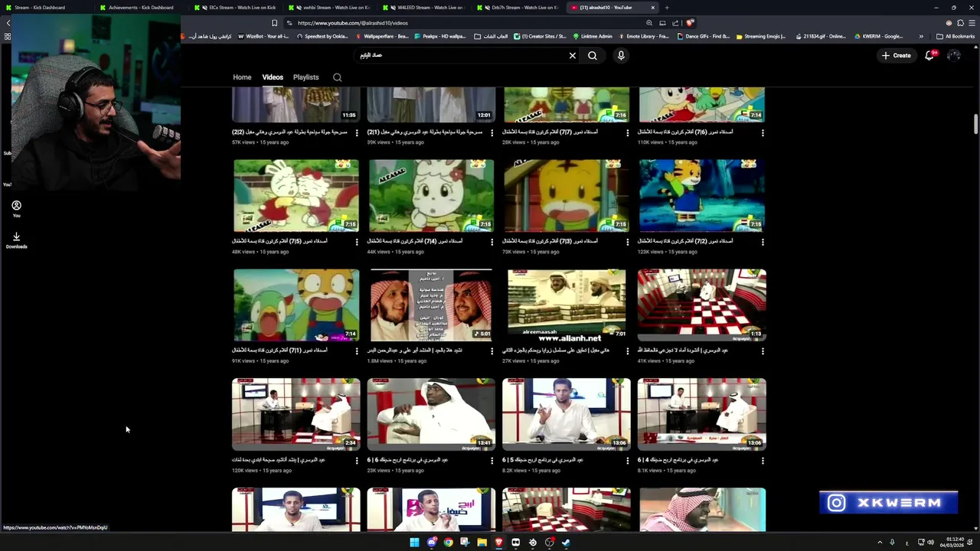
Task: Expand bookmarks bar overflow chevron
Action: point(921,36)
